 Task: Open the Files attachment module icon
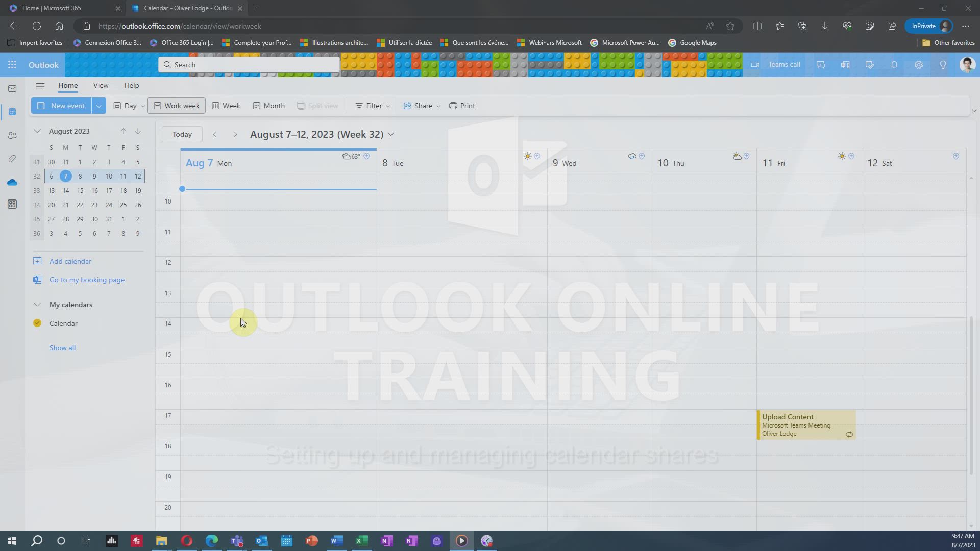(x=12, y=159)
